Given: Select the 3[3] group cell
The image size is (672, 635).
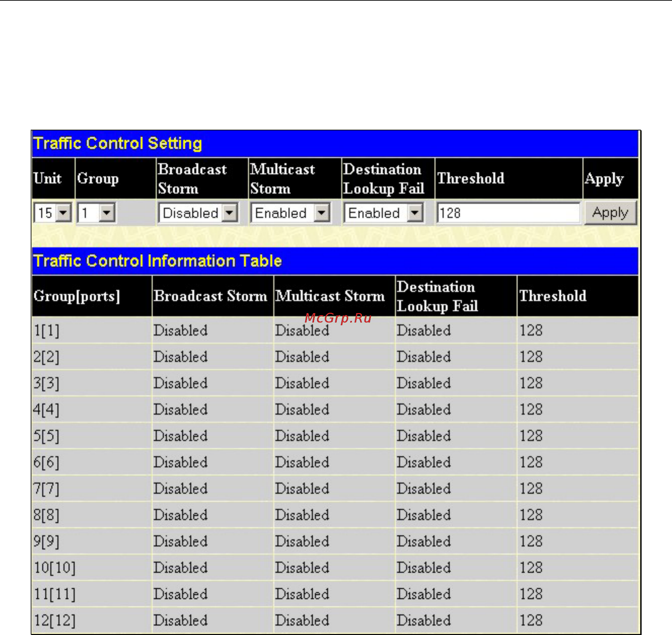Looking at the screenshot, I should click(92, 383).
